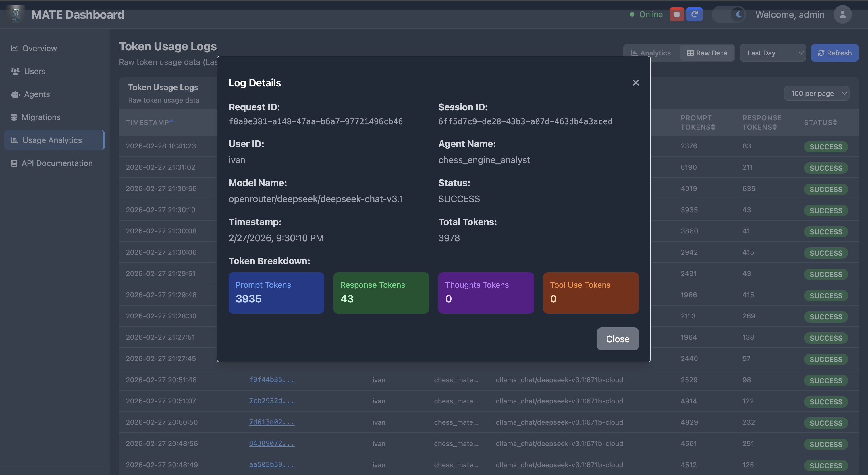The width and height of the screenshot is (868, 475).
Task: Open request link f9f44b35 in the table
Action: 272,380
